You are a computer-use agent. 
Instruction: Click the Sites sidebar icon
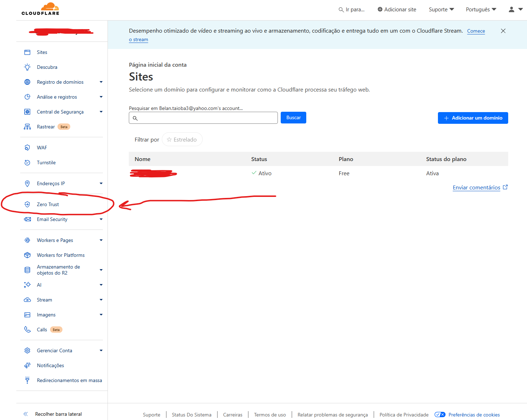[x=27, y=52]
